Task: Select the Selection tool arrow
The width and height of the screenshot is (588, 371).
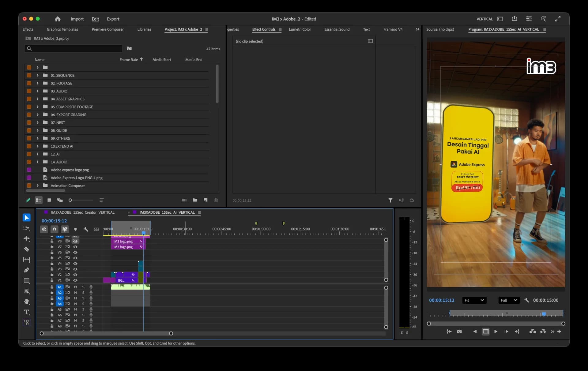Action: 27,217
